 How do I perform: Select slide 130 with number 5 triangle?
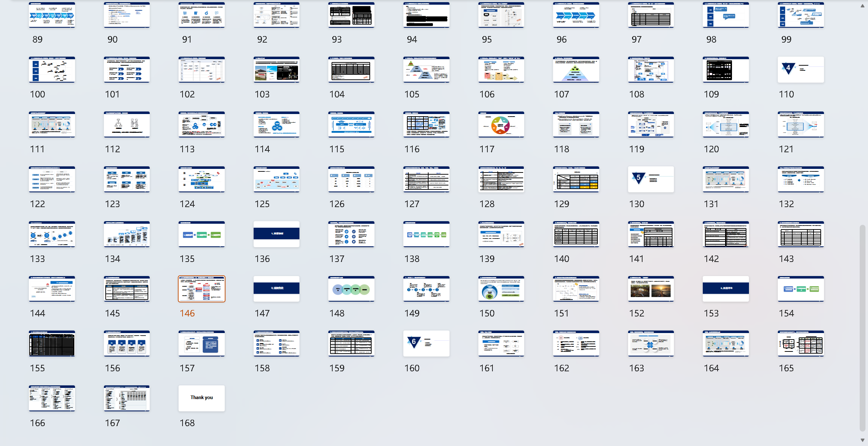[650, 179]
